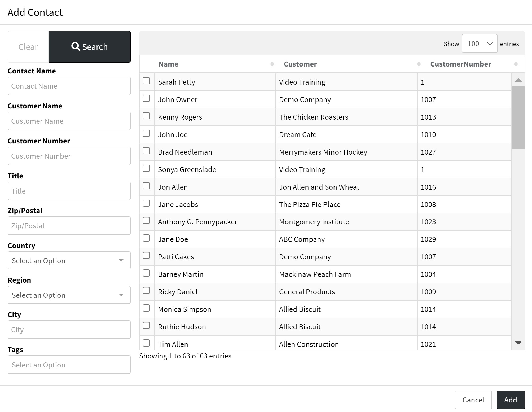Expand the Country dropdown
This screenshot has height=412, width=532.
[x=69, y=261]
